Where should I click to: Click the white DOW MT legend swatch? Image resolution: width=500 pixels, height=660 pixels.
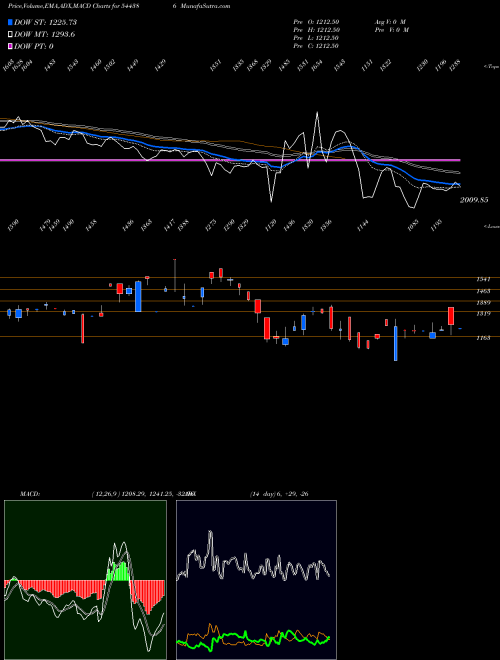pyautogui.click(x=10, y=34)
